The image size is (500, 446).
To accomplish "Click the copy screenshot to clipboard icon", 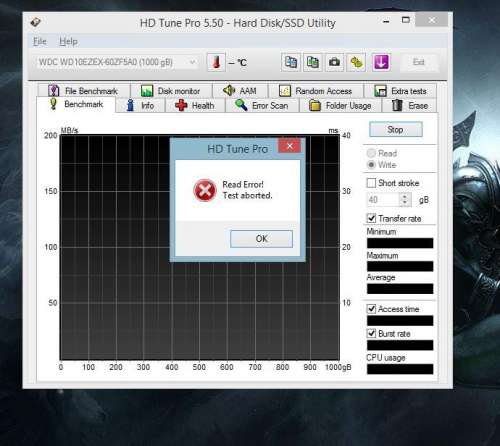I will tap(312, 62).
